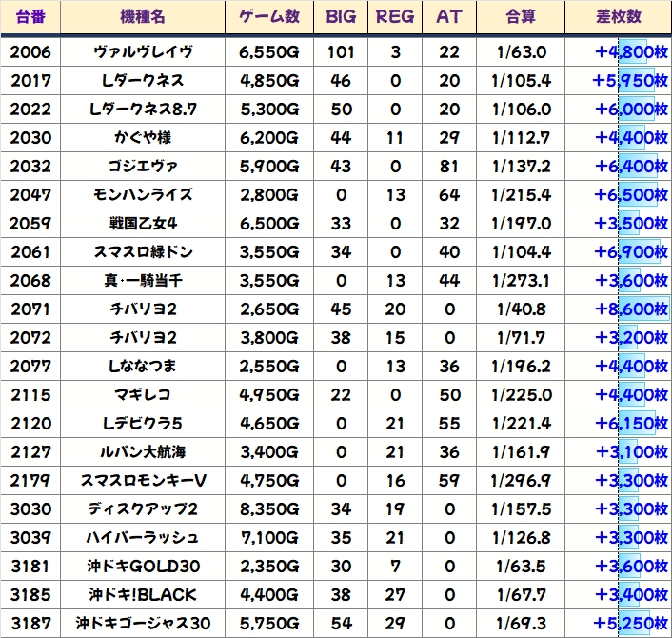Select the Lデビクラ5 machine name
The width and height of the screenshot is (672, 638).
143,424
